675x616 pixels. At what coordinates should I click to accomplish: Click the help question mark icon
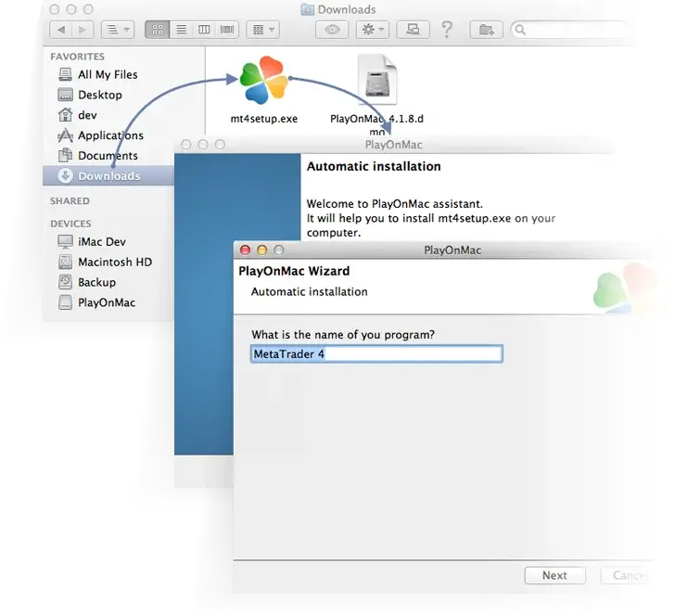coord(447,30)
